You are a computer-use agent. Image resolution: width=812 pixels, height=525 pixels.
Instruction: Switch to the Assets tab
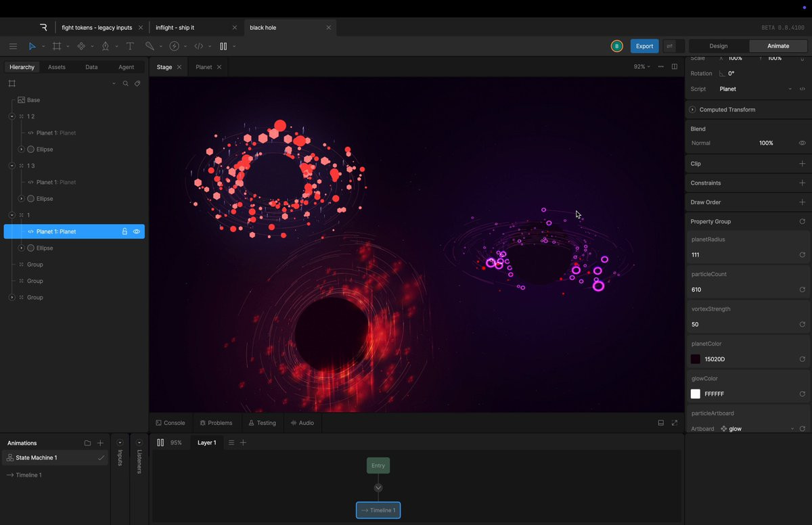coord(57,67)
